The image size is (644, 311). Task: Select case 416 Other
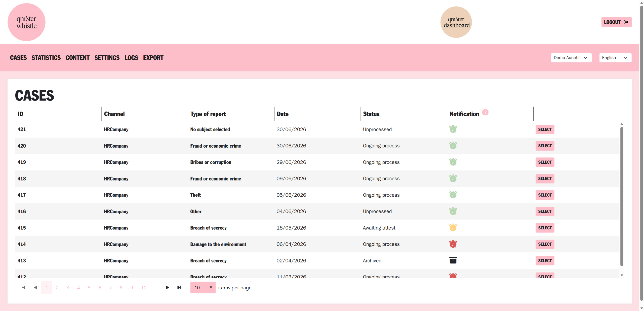[x=545, y=211]
